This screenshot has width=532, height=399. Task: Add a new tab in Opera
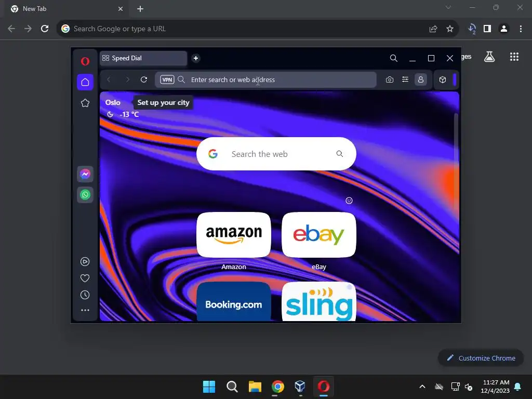pos(196,58)
